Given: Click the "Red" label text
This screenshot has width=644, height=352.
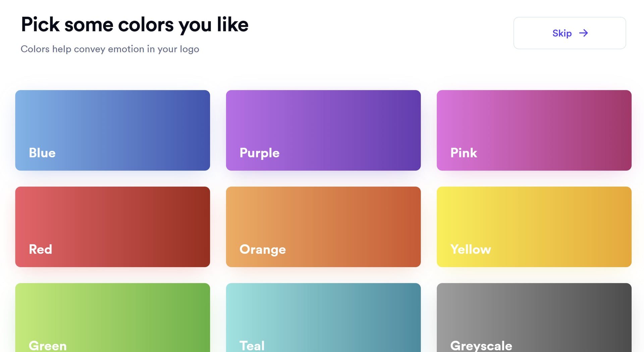Looking at the screenshot, I should coord(41,249).
